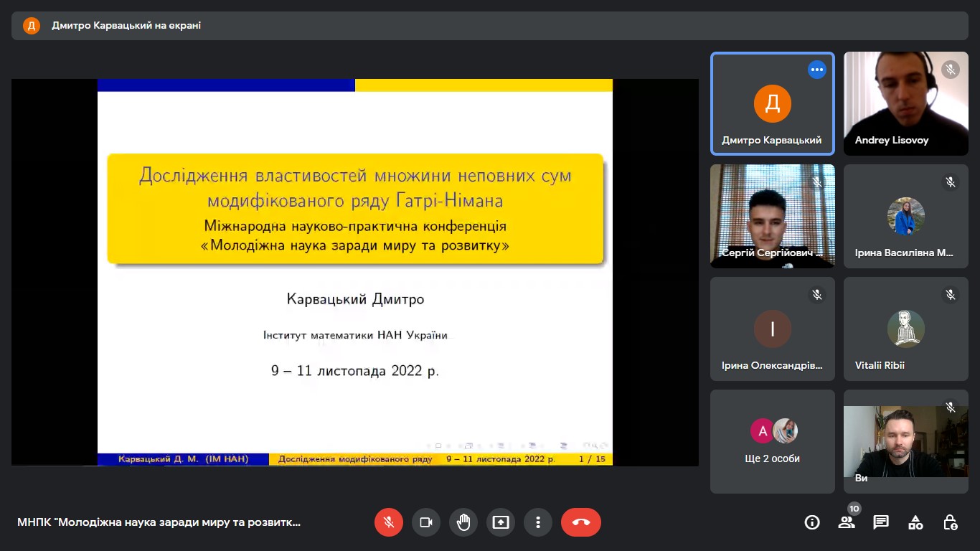Click the participant count badge showing 10
Viewport: 980px width, 551px height.
click(x=854, y=509)
